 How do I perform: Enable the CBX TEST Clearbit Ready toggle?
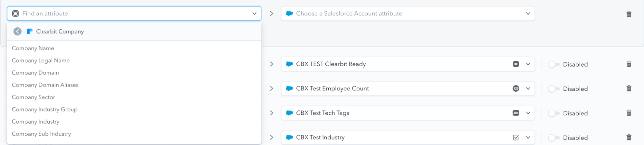pos(553,64)
